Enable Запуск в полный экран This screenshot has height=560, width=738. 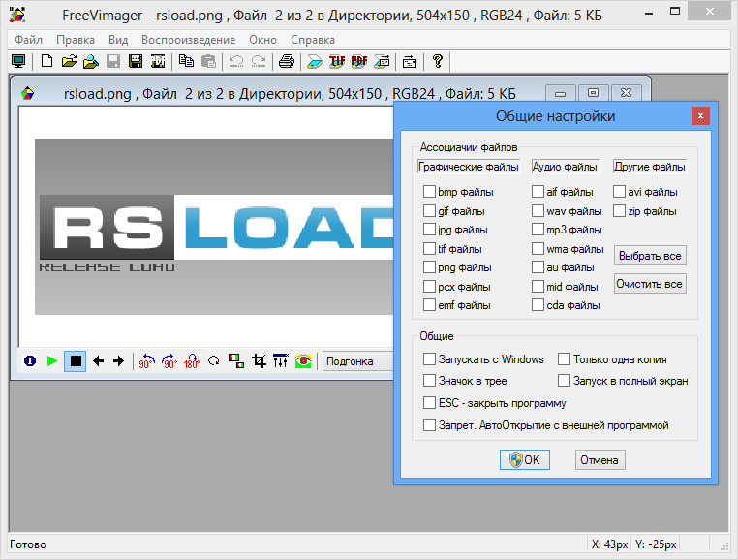(x=565, y=380)
